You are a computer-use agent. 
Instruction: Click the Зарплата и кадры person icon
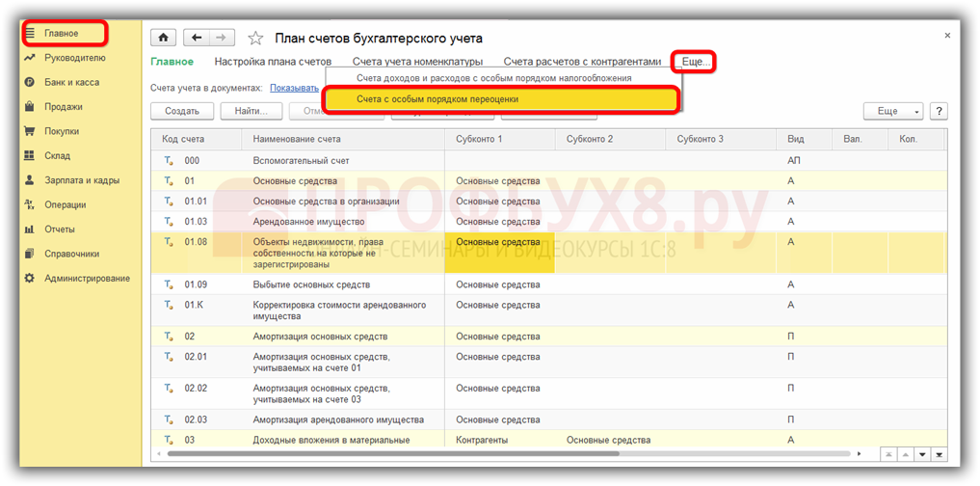pyautogui.click(x=29, y=180)
